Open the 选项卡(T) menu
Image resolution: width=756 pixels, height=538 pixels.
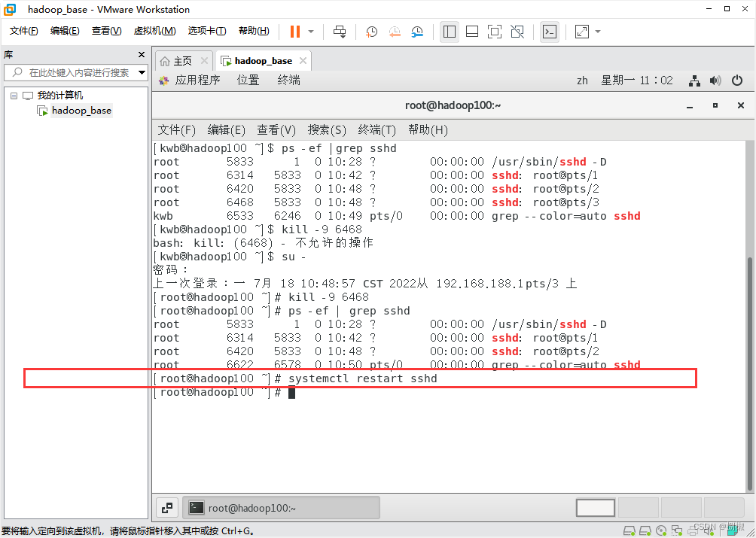207,31
